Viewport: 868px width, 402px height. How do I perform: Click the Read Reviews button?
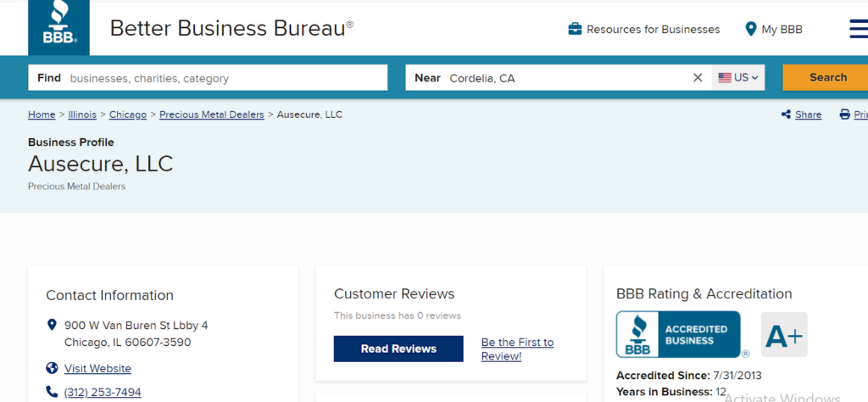point(398,349)
